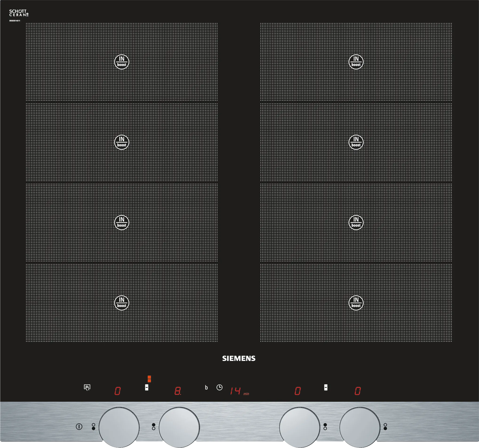Tap the top-left IN boost zone marker

[x=122, y=62]
